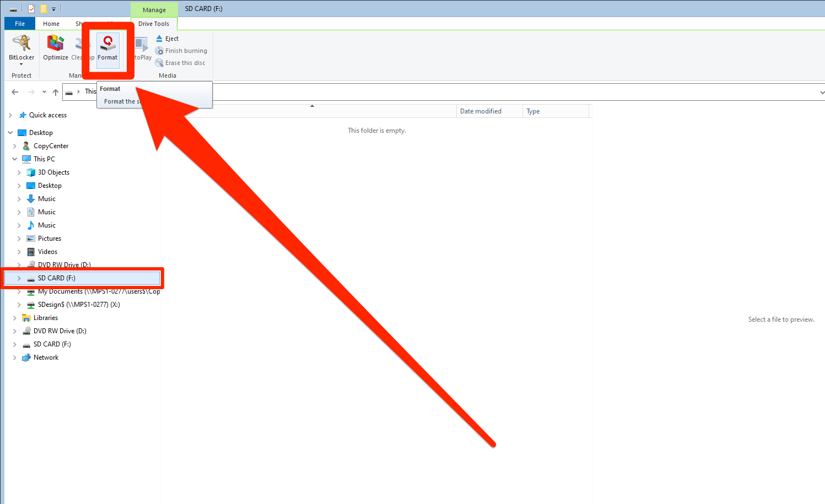Click the Erase this disc icon
Screen dimensions: 825x504
[x=159, y=63]
